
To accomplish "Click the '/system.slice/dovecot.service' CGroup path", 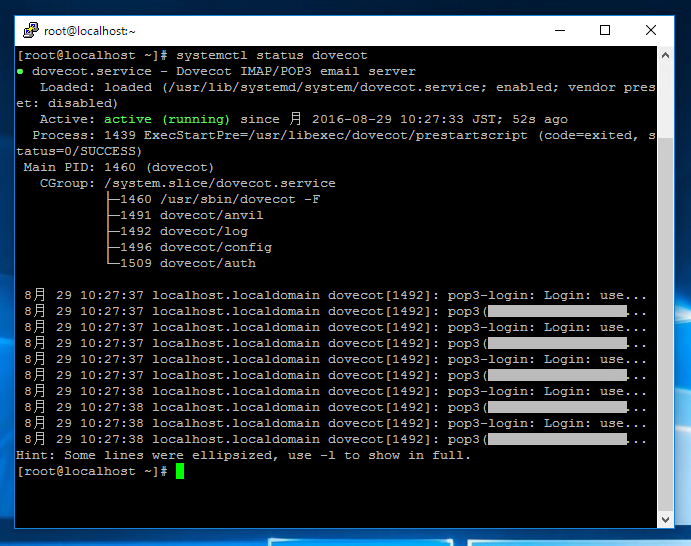I will point(220,183).
